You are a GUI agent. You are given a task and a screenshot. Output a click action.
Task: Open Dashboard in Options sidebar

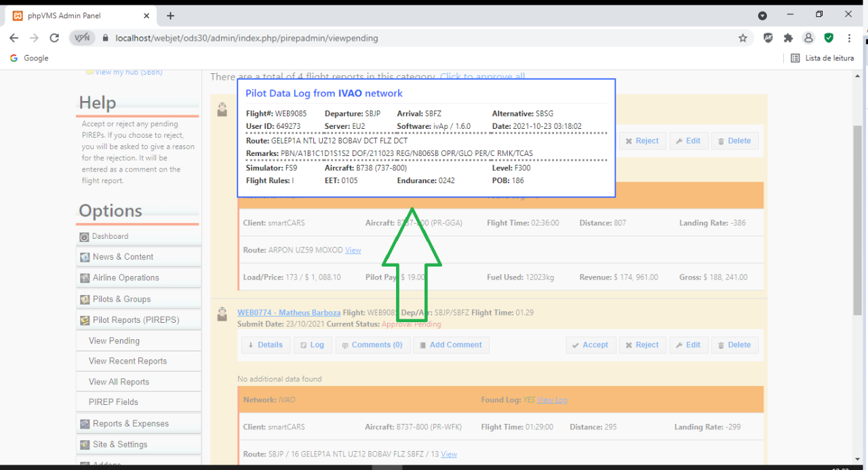(110, 236)
